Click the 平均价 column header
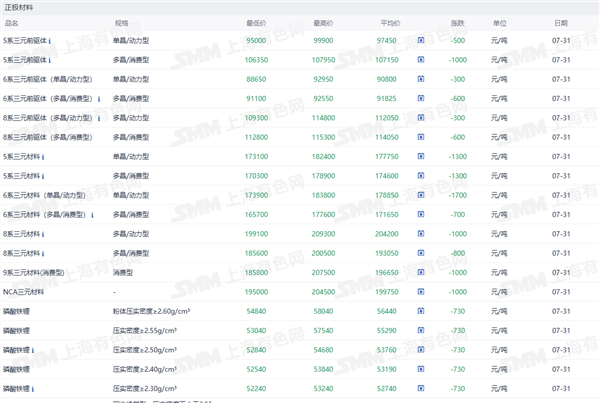The height and width of the screenshot is (403, 600). pos(390,23)
